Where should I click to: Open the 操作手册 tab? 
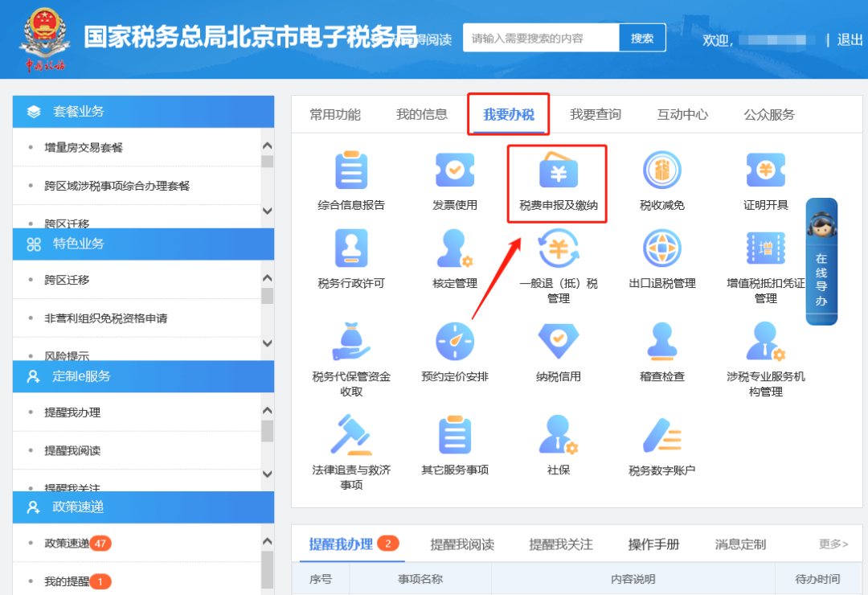tap(653, 544)
